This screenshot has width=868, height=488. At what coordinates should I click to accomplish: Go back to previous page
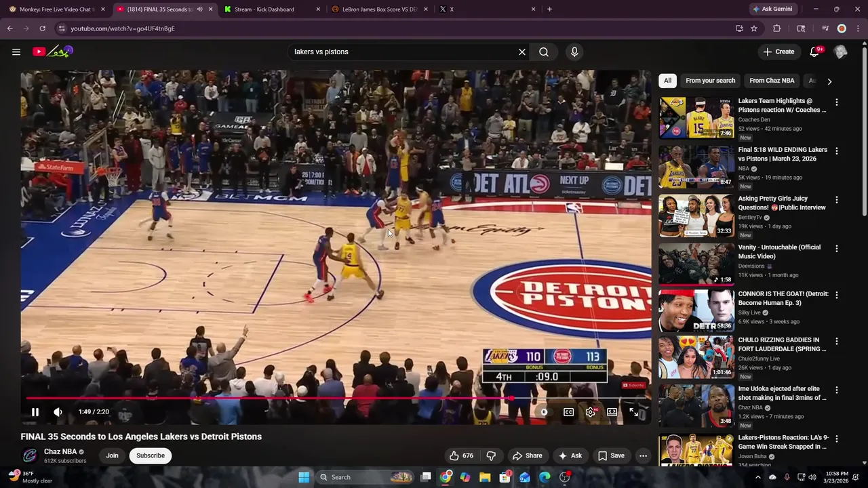(9, 28)
